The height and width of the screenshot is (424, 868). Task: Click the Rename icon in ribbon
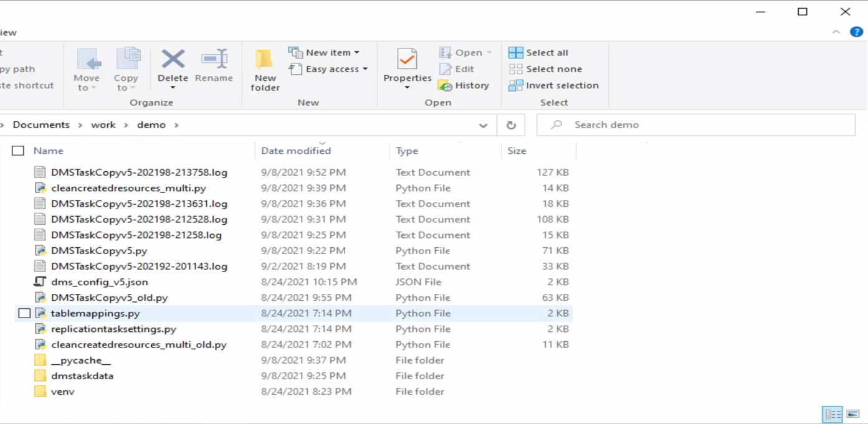(214, 60)
